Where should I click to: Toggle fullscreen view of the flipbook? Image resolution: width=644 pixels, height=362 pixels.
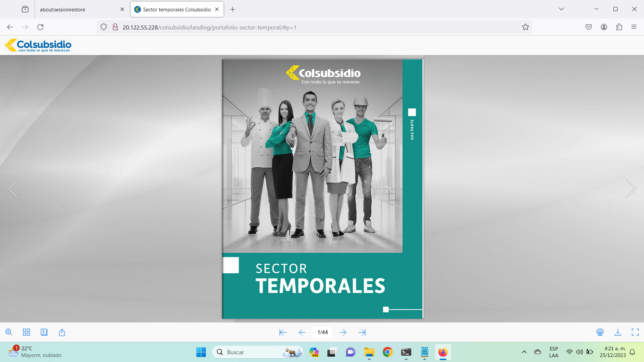[635, 332]
